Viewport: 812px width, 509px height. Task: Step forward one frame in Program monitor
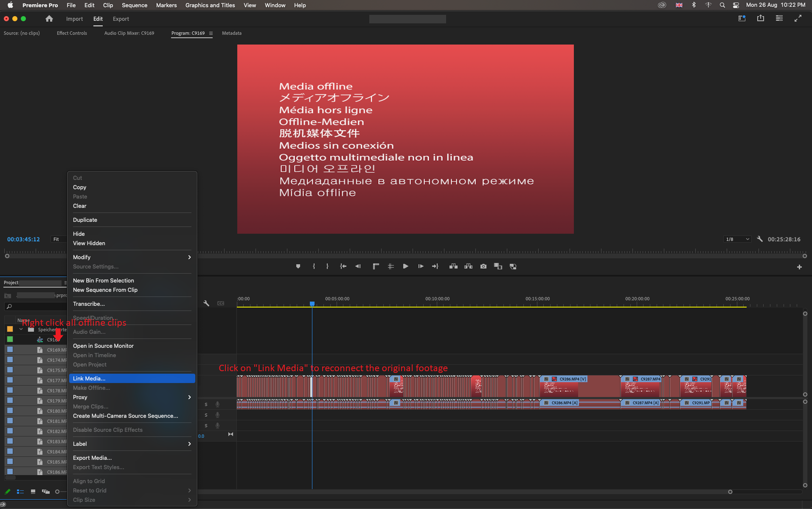coord(421,266)
